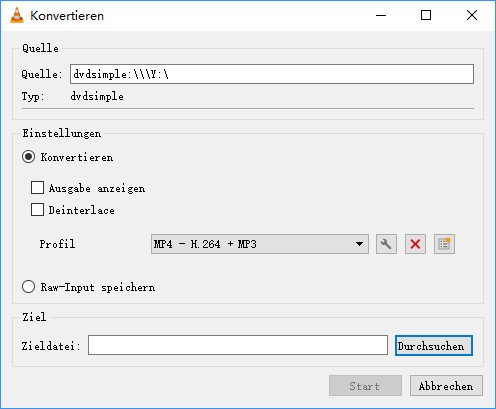
Task: Create a new profile icon
Action: click(x=444, y=244)
